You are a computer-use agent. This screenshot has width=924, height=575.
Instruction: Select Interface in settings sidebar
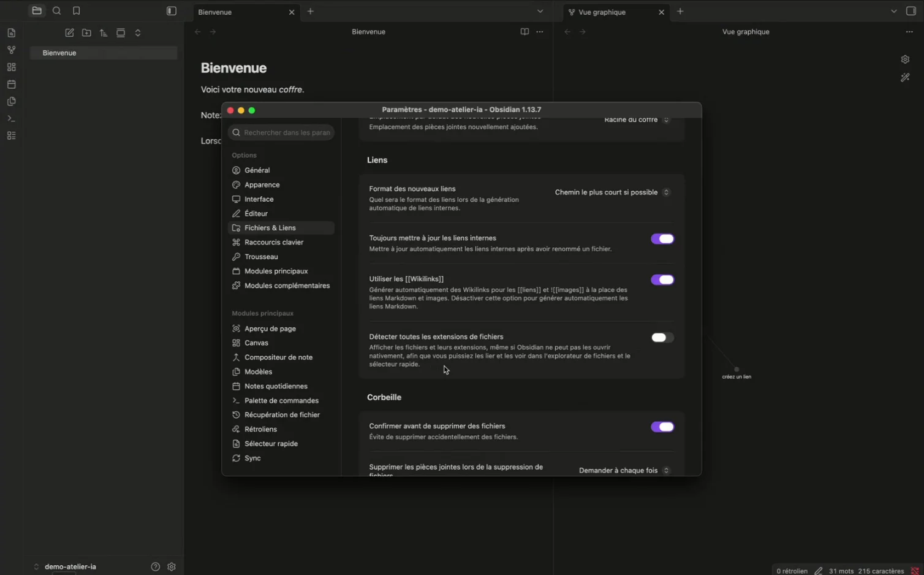coord(281,199)
